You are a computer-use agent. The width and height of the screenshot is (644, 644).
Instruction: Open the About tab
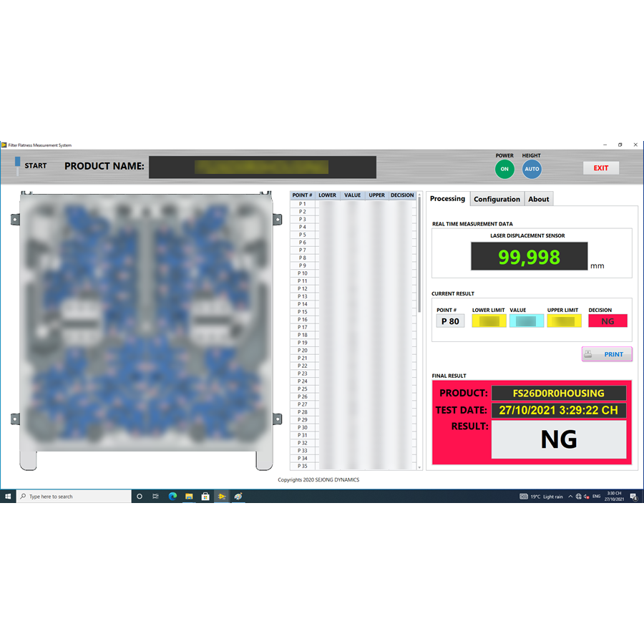pyautogui.click(x=538, y=199)
